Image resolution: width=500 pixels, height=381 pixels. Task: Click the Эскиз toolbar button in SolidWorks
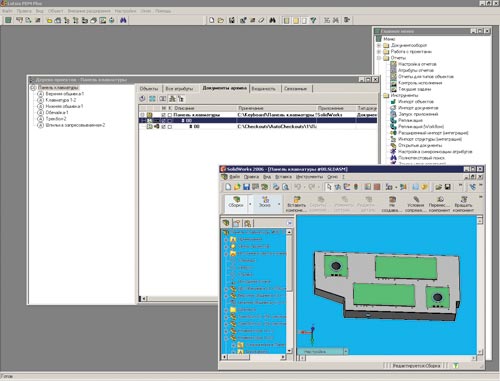(x=265, y=204)
